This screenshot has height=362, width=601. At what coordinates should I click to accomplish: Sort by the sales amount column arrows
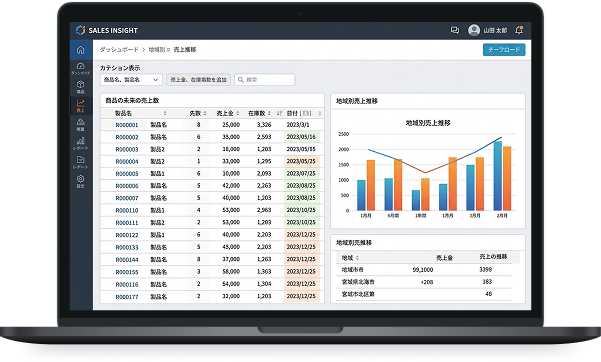[x=238, y=113]
